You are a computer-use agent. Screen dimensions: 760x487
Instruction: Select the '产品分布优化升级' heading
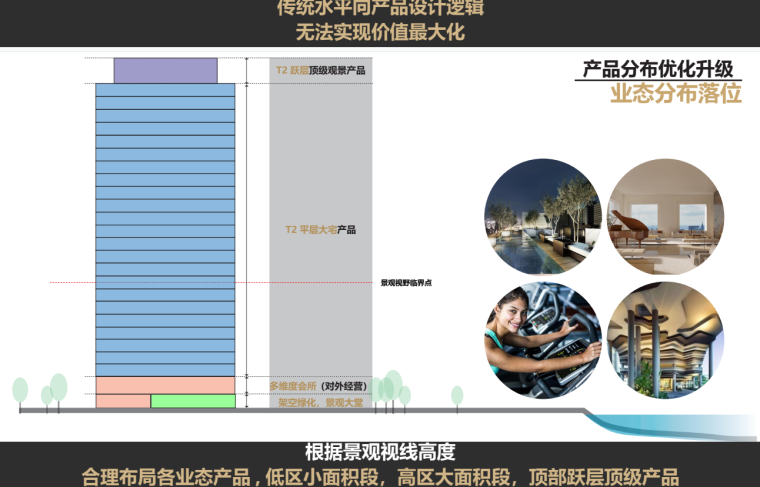pyautogui.click(x=658, y=70)
